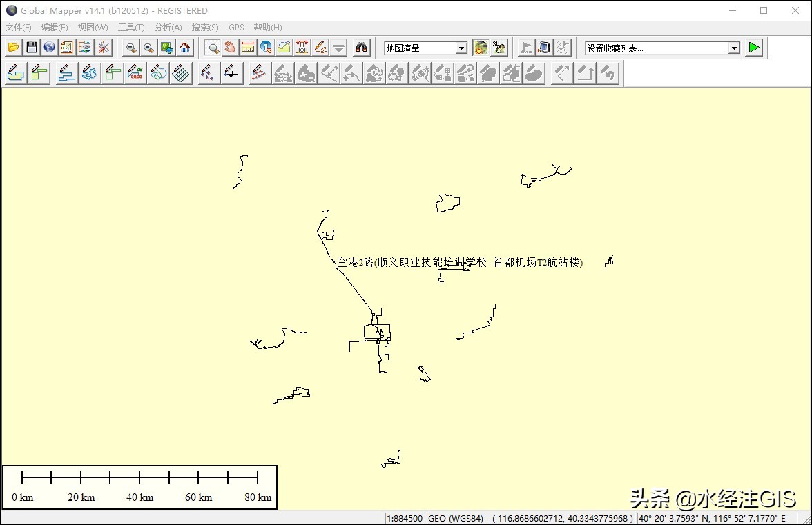Toggle the 3D view button
Viewport: 812px width, 525px height.
tap(499, 48)
